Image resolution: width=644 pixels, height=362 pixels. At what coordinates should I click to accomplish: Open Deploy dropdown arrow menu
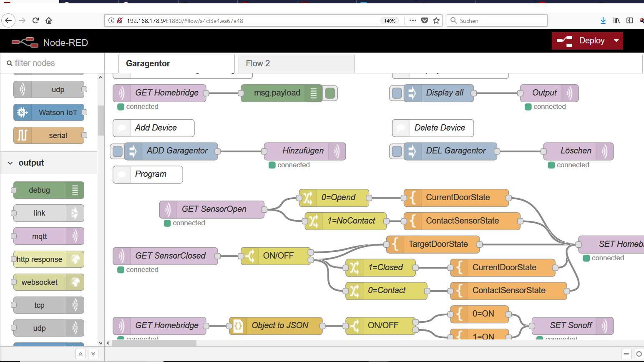tap(616, 41)
